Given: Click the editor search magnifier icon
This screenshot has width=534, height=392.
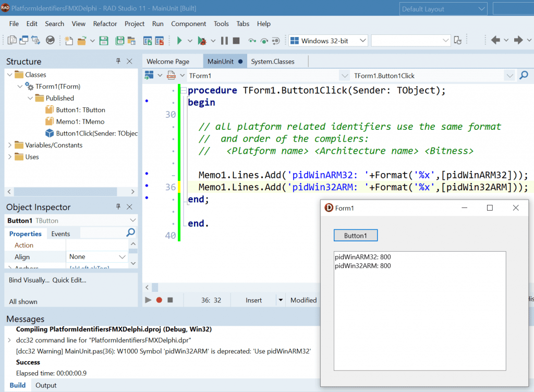Looking at the screenshot, I should pyautogui.click(x=524, y=76).
